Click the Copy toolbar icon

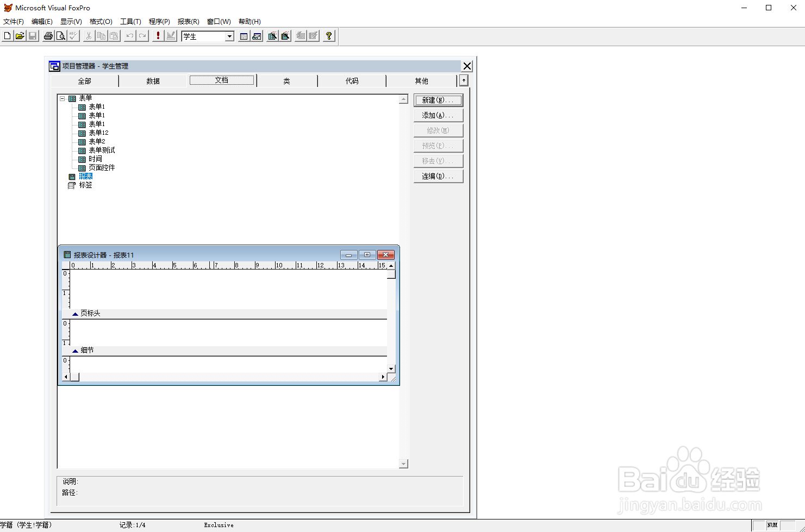101,36
